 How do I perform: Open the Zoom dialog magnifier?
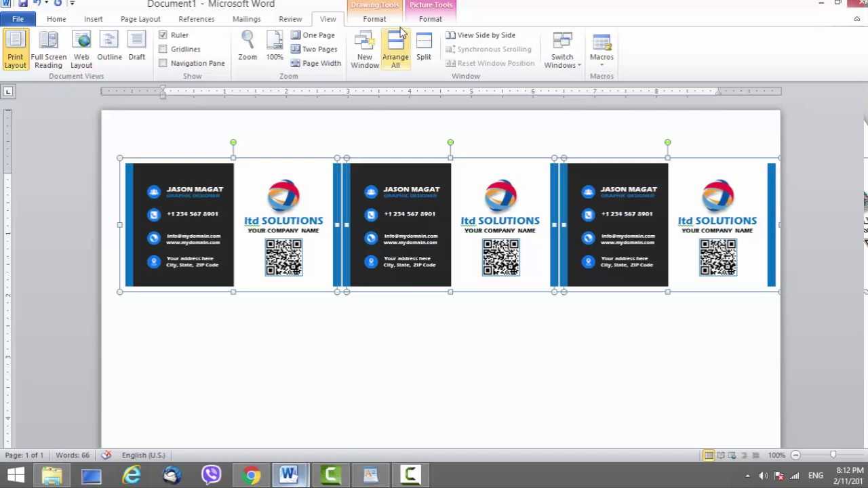[248, 47]
